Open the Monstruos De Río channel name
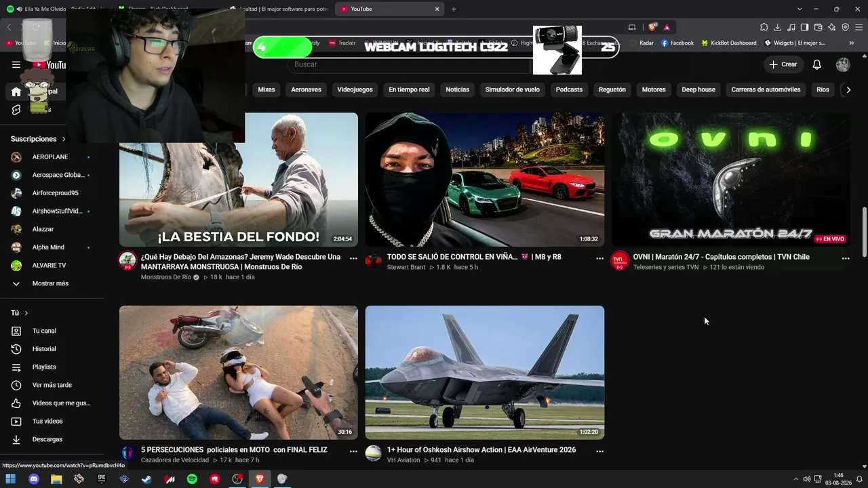868x488 pixels. 166,277
